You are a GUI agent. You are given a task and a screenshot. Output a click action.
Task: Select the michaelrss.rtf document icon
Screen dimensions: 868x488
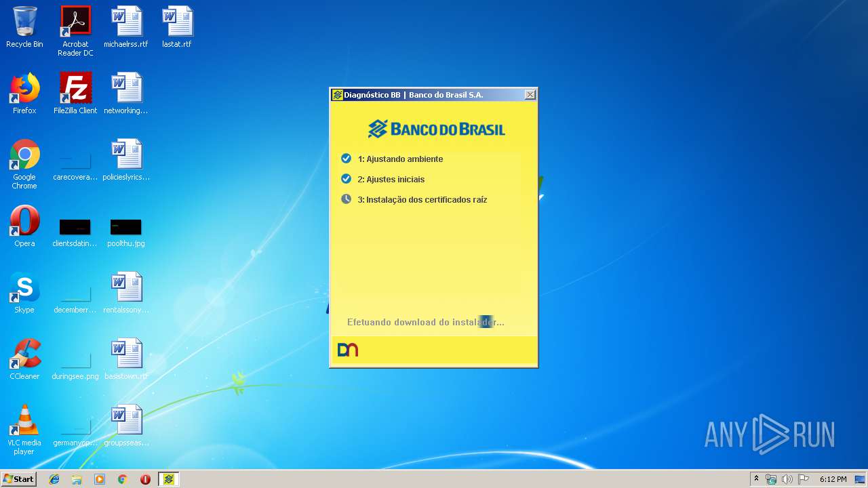click(x=126, y=27)
